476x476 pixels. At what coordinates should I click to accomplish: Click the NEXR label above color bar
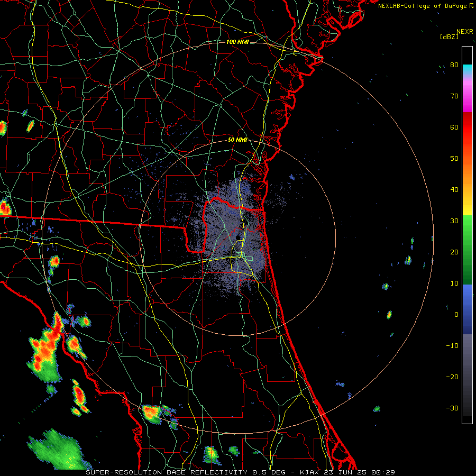tap(464, 32)
